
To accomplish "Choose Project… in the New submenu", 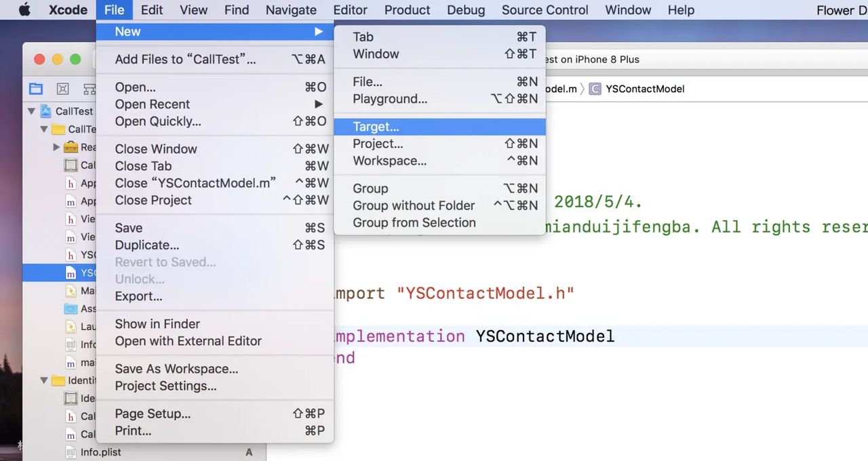I will pos(439,144).
